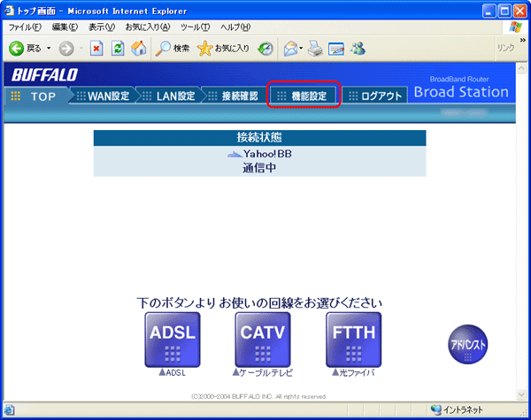This screenshot has height=420, width=531.
Task: Click the Windows flag logo throbber
Action: click(515, 27)
